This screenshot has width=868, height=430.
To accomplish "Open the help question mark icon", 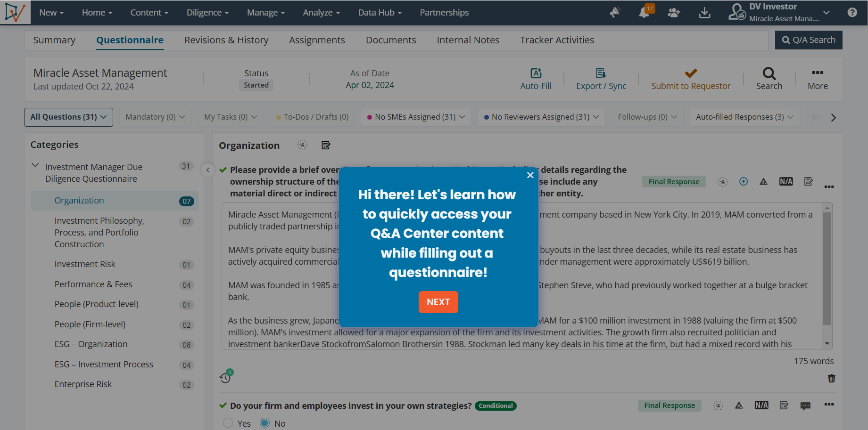I will tap(852, 13).
